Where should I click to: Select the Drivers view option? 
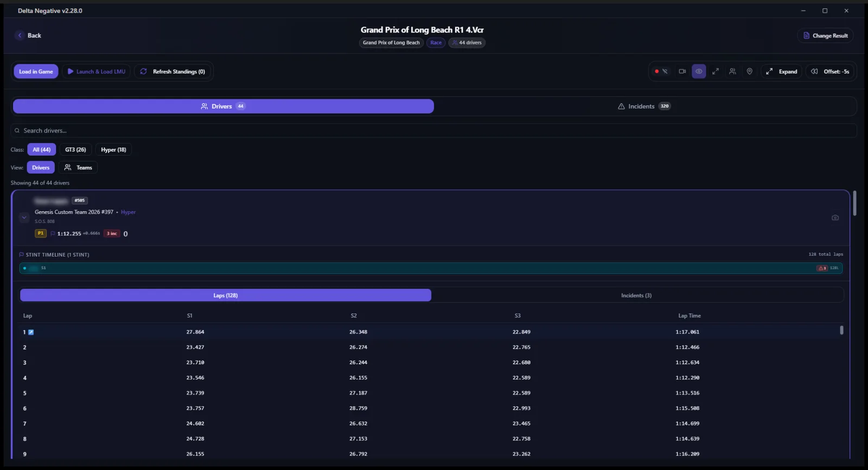pos(41,168)
